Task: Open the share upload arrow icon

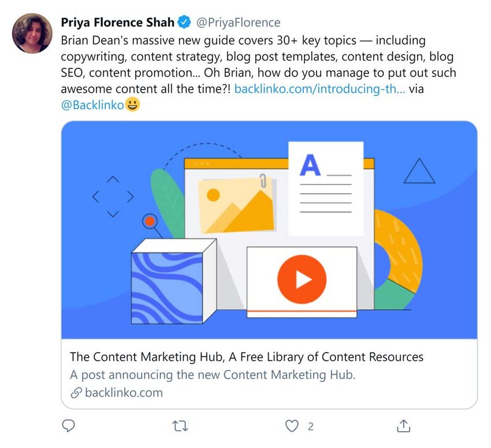Action: [403, 426]
